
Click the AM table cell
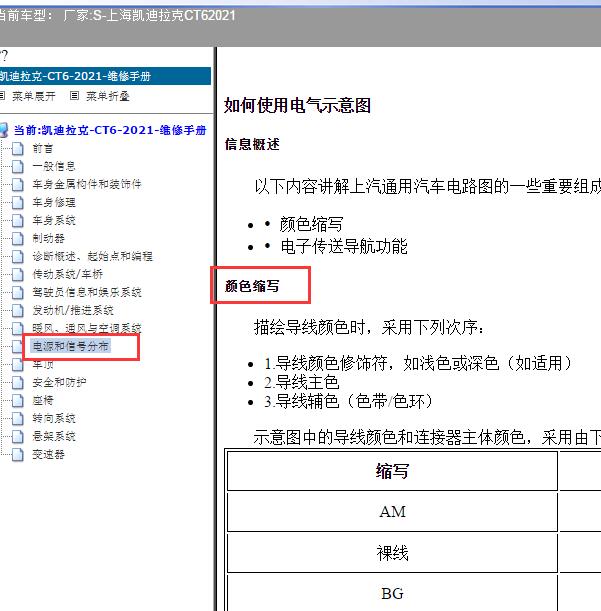tap(392, 512)
